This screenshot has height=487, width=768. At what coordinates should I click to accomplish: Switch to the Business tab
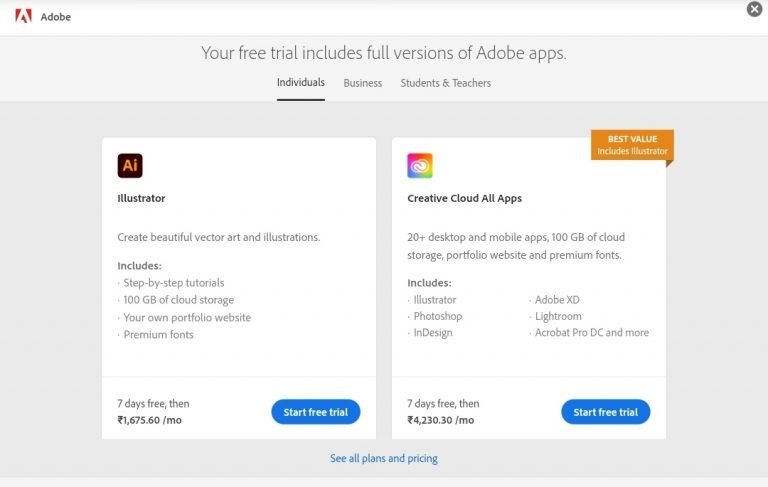(x=362, y=83)
